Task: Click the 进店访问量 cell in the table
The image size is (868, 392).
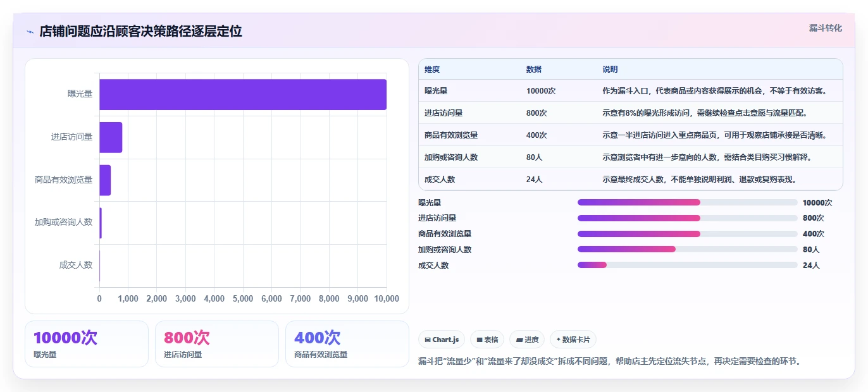Action: 443,113
